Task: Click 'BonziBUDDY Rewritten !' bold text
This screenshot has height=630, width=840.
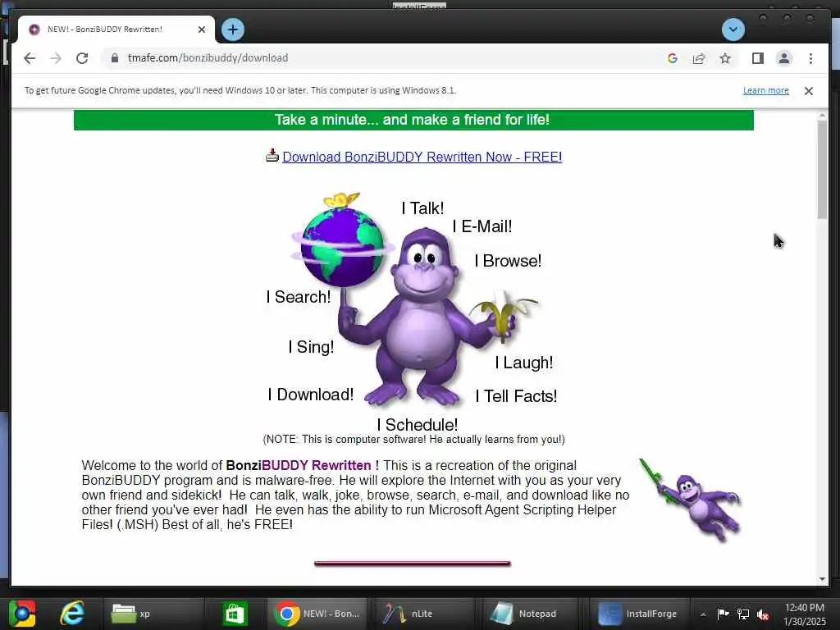Action: point(302,466)
